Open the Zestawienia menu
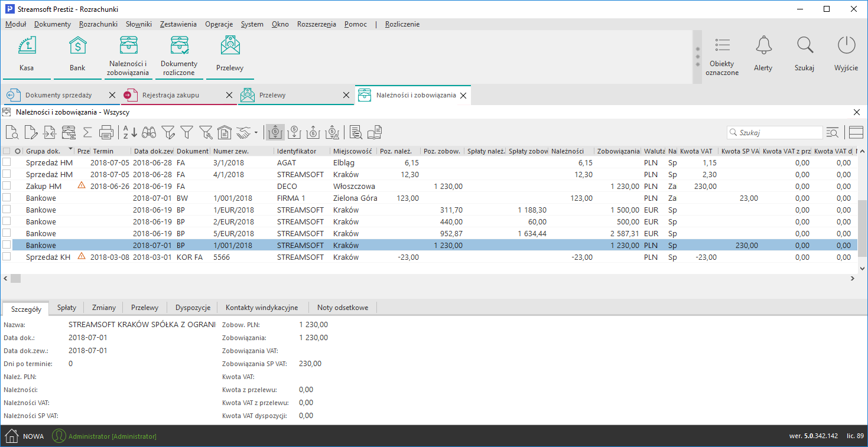 (178, 24)
